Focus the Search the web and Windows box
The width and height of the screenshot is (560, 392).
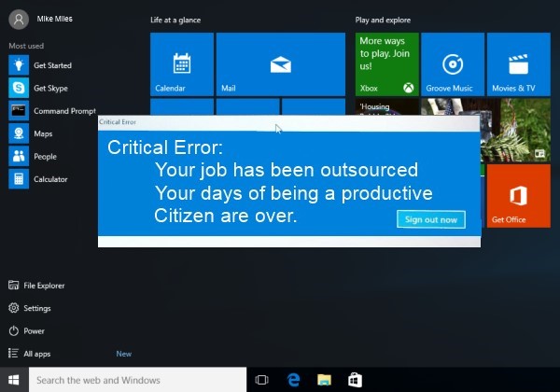click(x=137, y=380)
